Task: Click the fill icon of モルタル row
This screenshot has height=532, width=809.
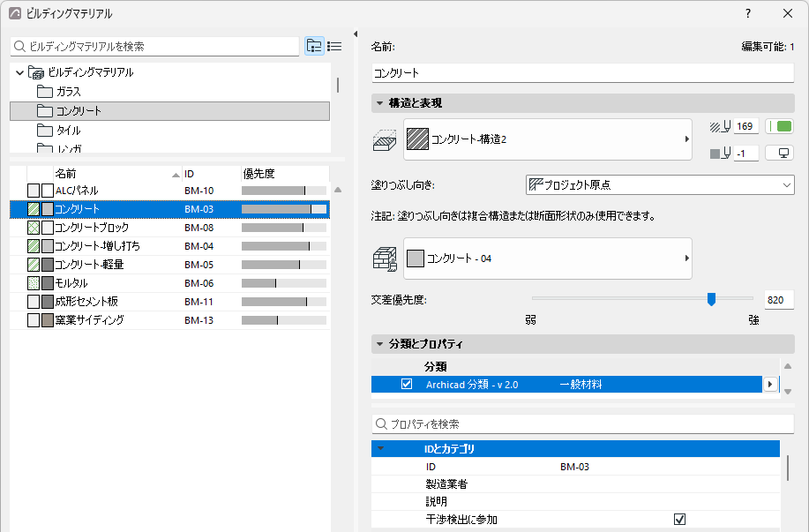Action: pos(34,283)
